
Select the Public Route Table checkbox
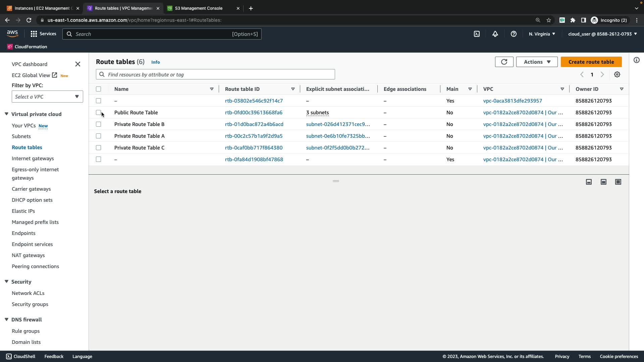(x=98, y=112)
